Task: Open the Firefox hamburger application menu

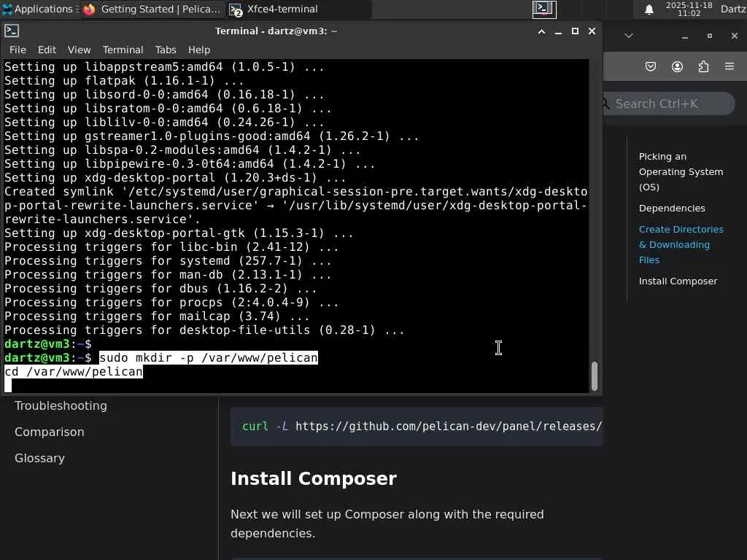Action: pos(729,66)
